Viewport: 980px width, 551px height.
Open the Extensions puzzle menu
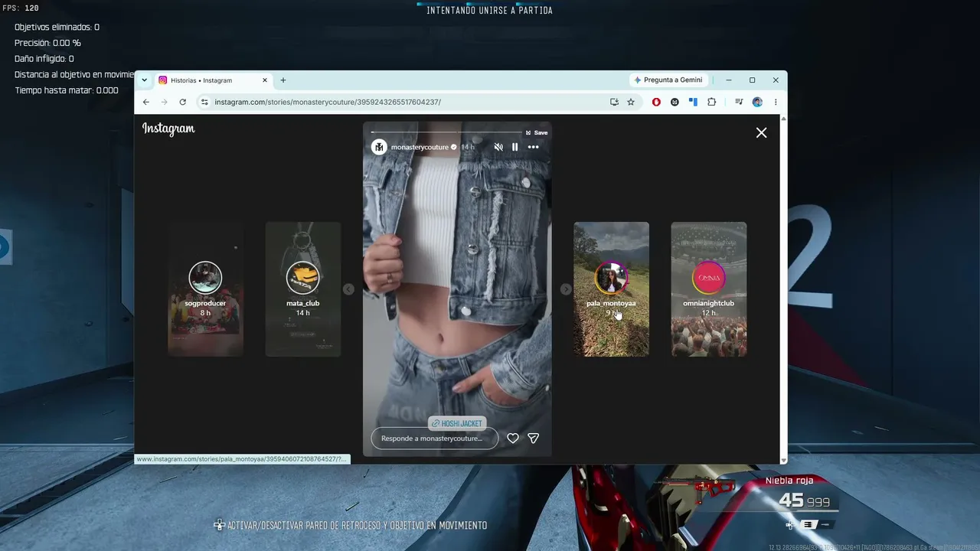click(711, 102)
